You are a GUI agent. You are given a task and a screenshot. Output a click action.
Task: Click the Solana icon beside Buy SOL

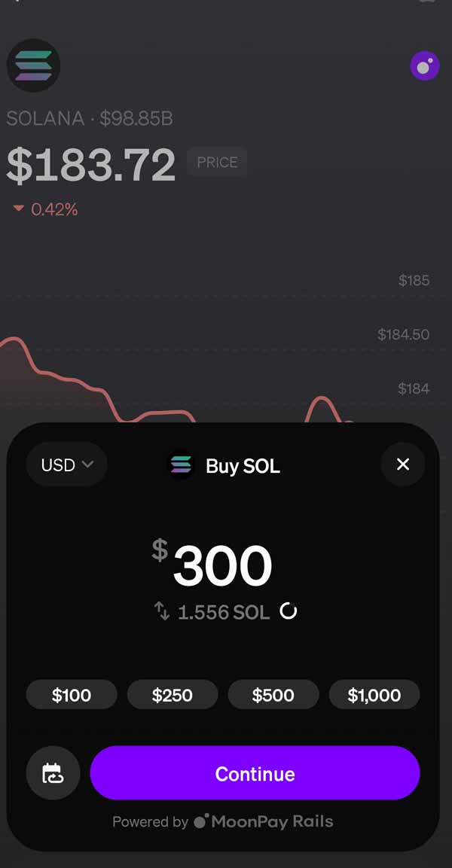click(181, 465)
